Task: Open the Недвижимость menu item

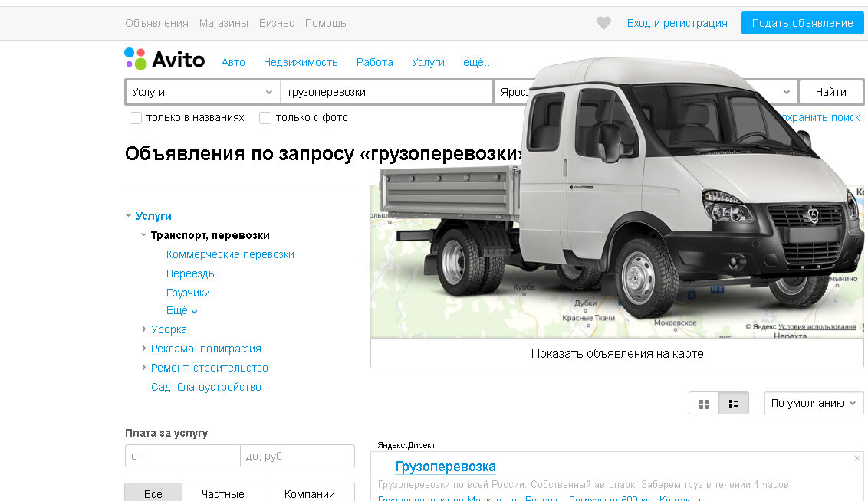Action: [x=301, y=62]
